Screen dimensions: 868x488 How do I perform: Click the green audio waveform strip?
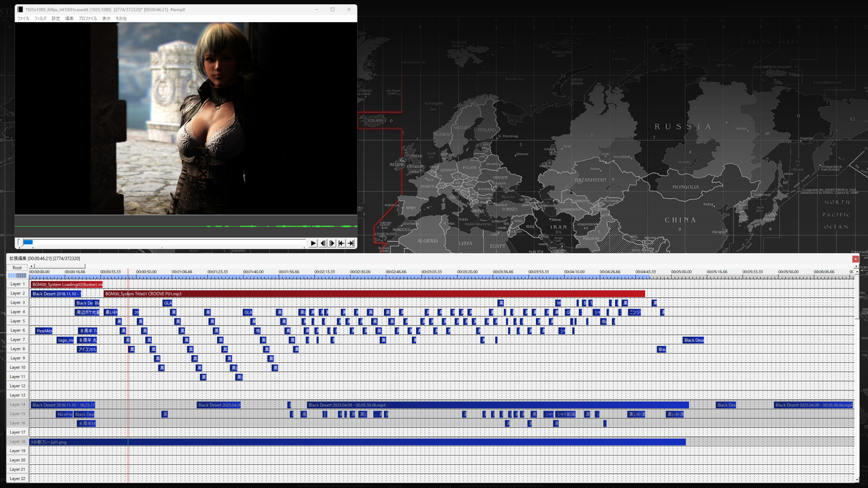point(186,226)
